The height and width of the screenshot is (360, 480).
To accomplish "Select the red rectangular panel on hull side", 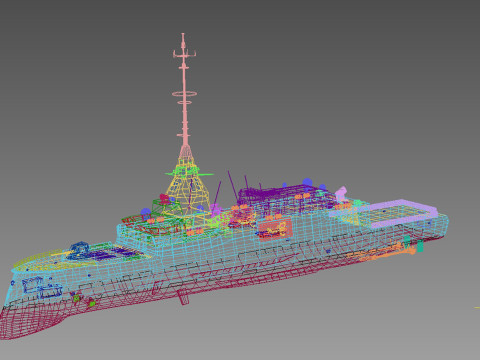I will pos(275,229).
